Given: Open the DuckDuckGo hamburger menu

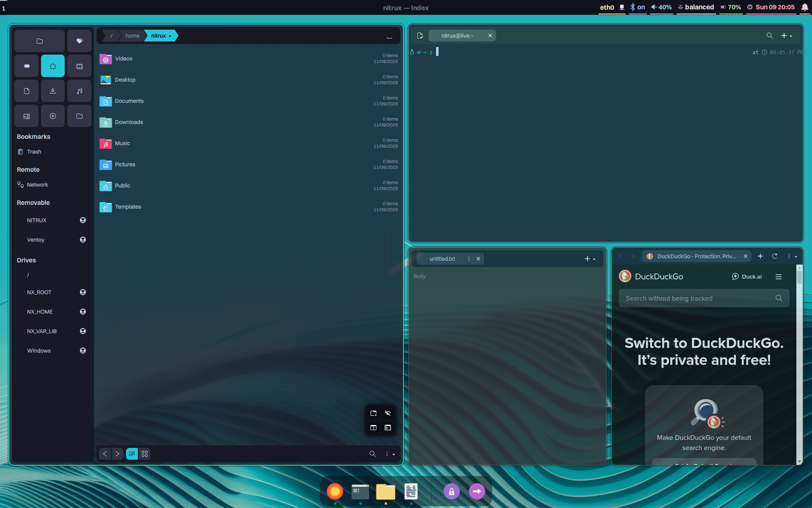Looking at the screenshot, I should click(779, 276).
